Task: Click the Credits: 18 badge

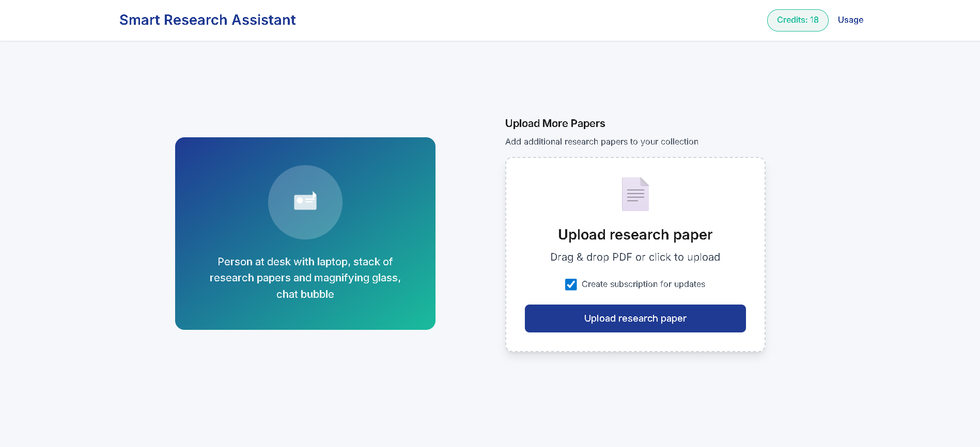Action: tap(798, 20)
